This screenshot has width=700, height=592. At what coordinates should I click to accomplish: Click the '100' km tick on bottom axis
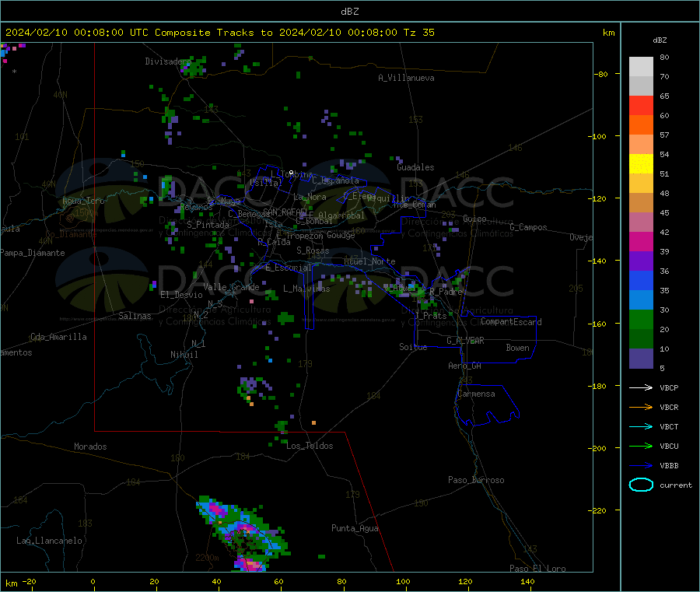click(x=403, y=581)
